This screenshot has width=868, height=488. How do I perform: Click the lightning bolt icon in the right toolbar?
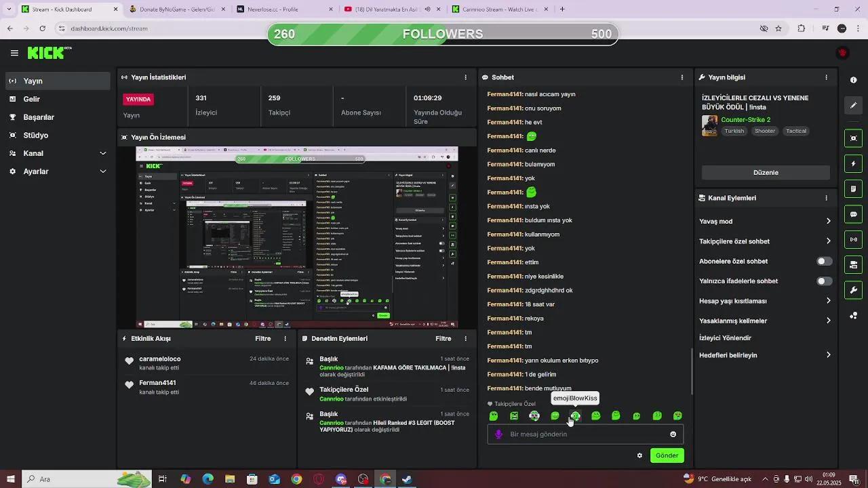[853, 164]
